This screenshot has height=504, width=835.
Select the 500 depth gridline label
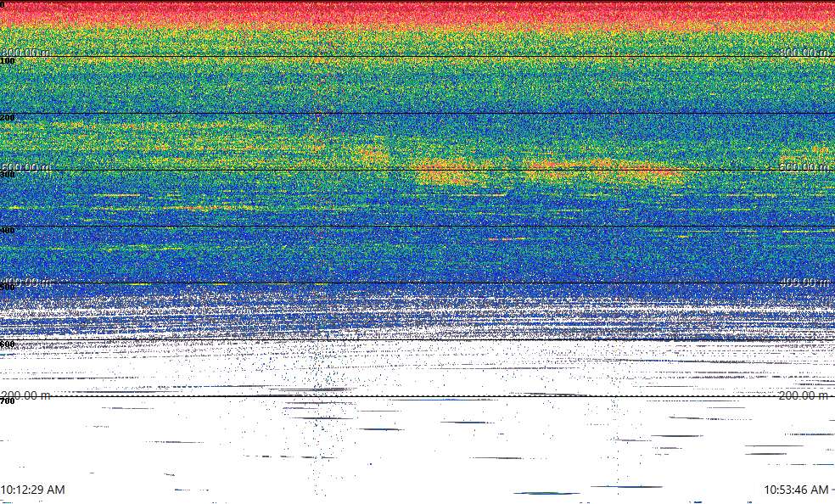[8, 288]
